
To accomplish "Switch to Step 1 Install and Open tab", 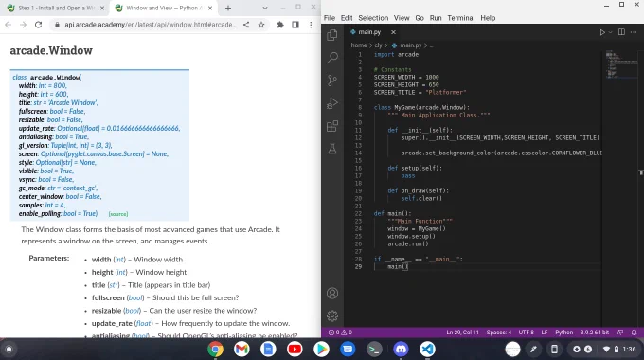I will pos(56,8).
